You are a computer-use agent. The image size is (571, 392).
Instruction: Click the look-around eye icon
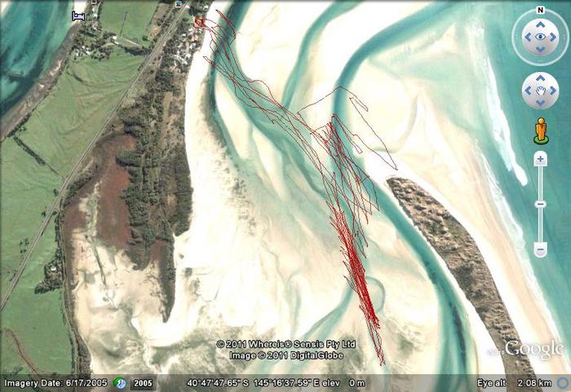[x=540, y=37]
